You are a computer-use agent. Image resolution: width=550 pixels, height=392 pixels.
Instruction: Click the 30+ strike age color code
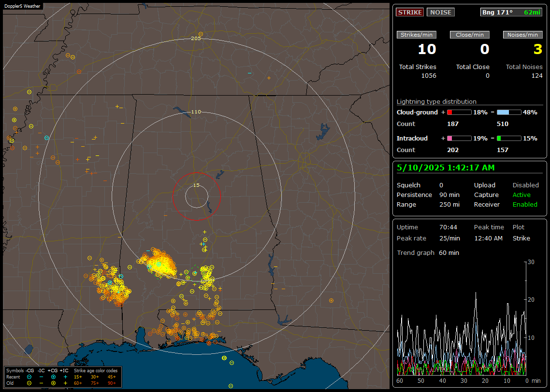pos(95,377)
